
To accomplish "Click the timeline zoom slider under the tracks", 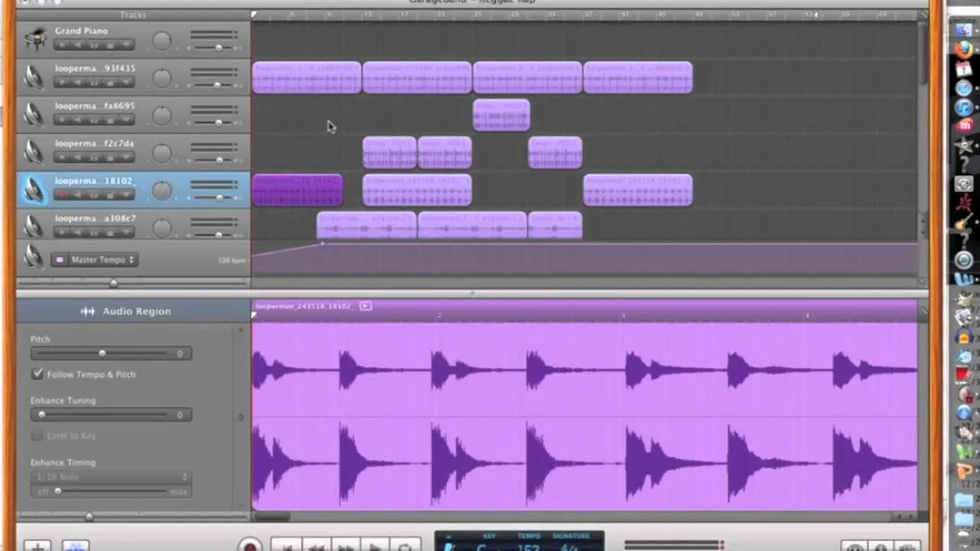I will (113, 283).
